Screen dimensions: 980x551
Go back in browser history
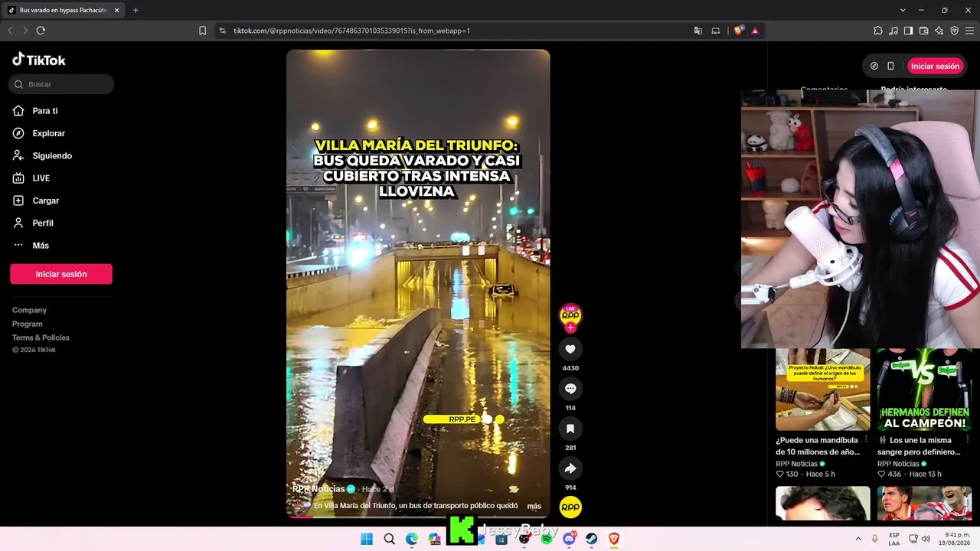(x=10, y=31)
